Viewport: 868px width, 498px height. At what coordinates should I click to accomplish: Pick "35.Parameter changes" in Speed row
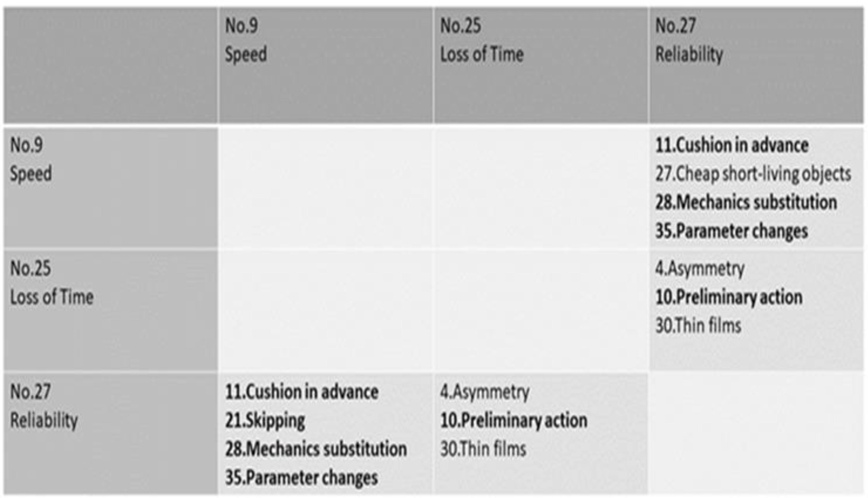731,231
